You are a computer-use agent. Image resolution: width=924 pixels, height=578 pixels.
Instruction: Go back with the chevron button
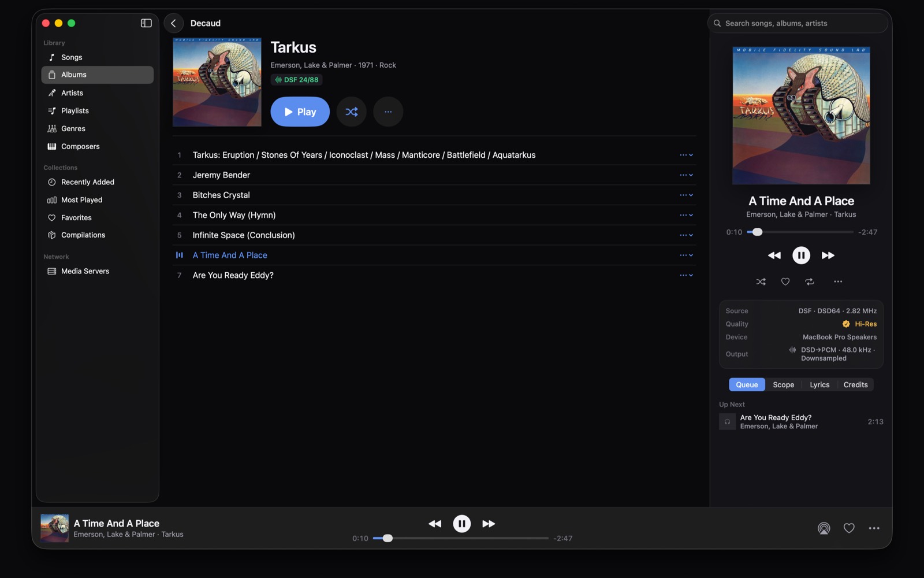pos(173,23)
